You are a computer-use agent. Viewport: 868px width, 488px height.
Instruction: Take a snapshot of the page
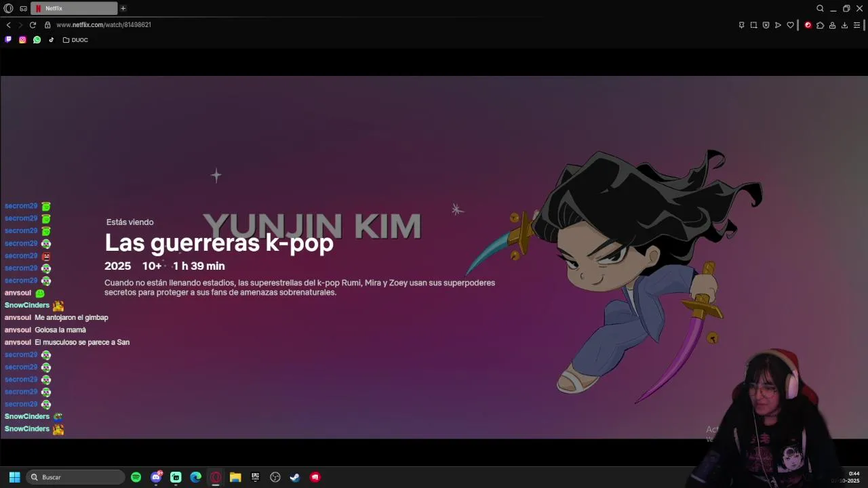click(x=753, y=25)
